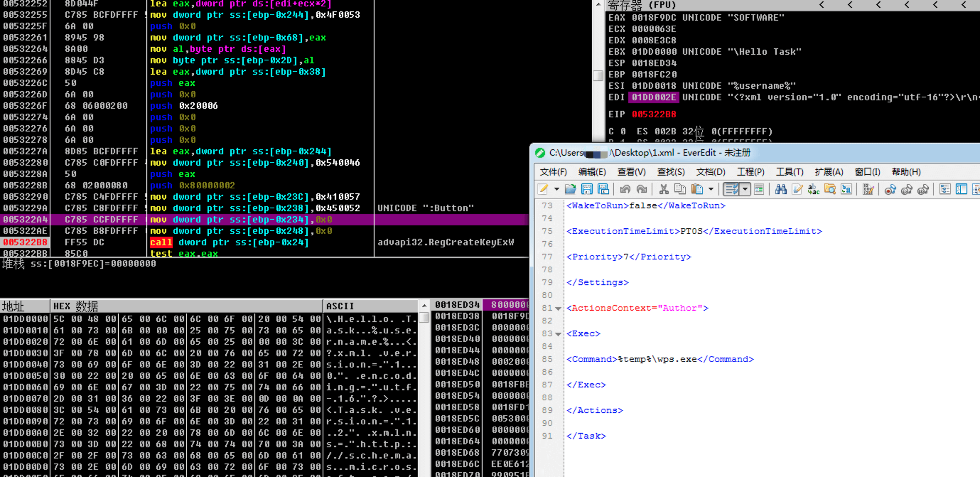Open the Paste options dropdown arrow
This screenshot has width=980, height=477.
(711, 189)
